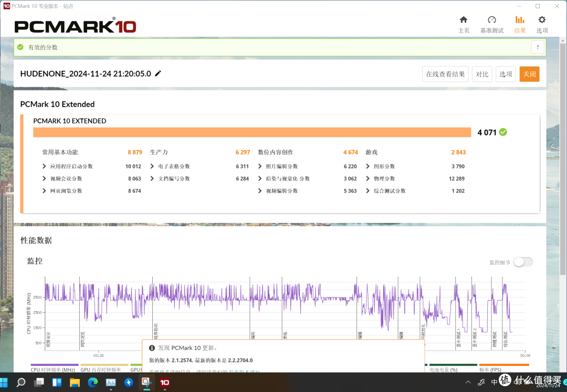Open Task View on taskbar
Viewport: 567px width, 392px height.
coord(39,382)
